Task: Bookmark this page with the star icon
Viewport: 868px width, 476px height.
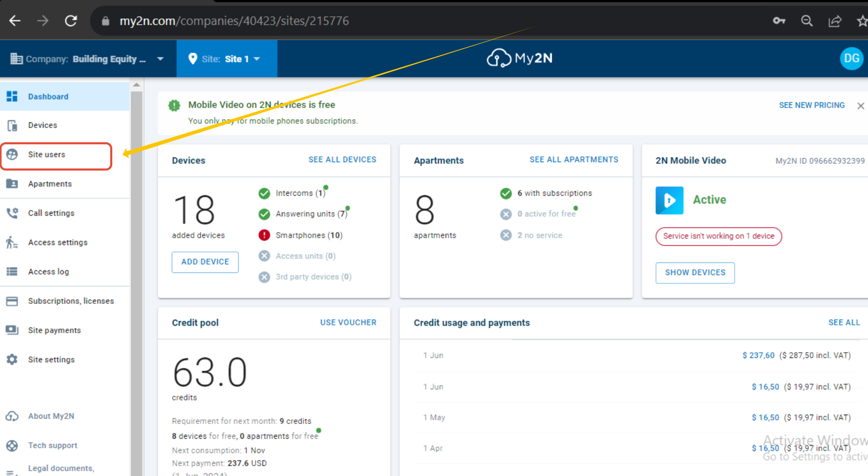Action: pos(862,21)
